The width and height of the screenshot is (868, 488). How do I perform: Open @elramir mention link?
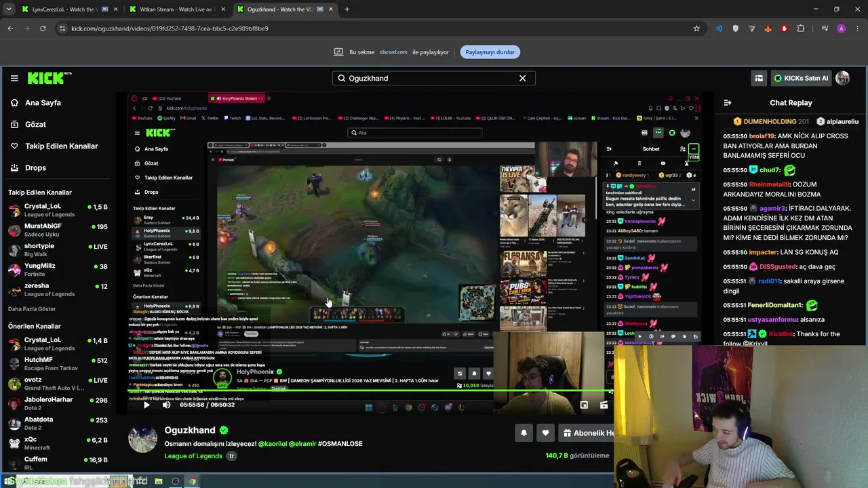tap(302, 443)
